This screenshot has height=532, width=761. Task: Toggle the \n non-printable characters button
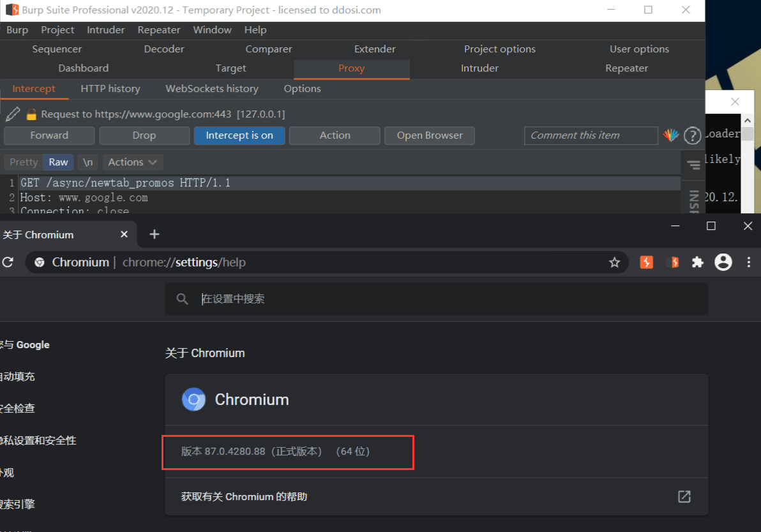click(88, 162)
